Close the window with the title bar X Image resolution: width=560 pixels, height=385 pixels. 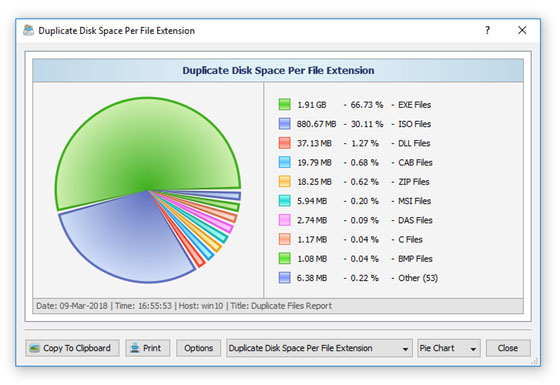[x=522, y=30]
